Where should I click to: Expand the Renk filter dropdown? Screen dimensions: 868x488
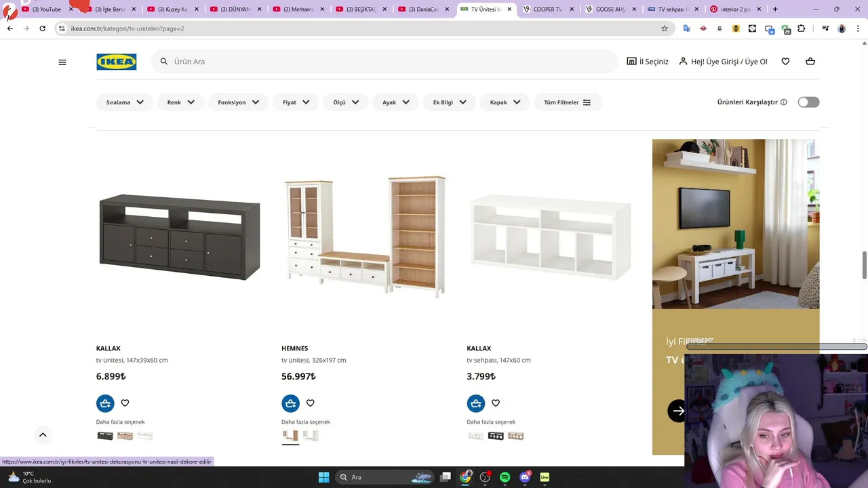pyautogui.click(x=180, y=102)
